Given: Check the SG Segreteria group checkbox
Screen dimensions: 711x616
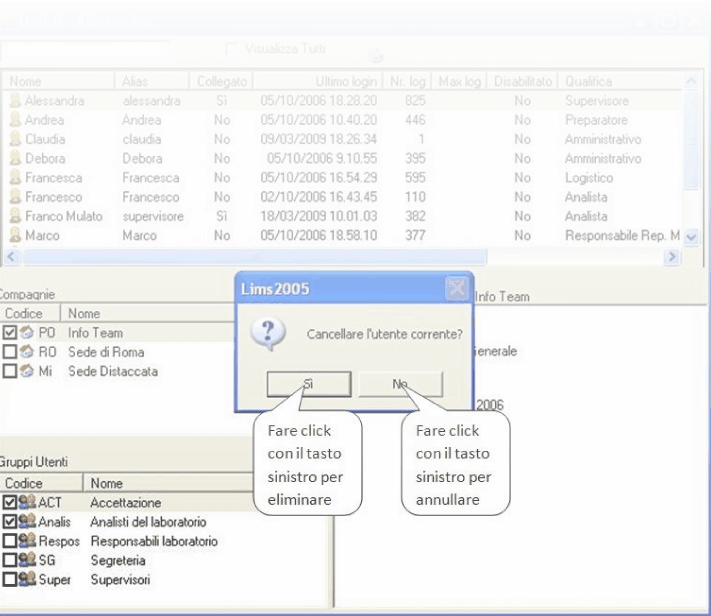Looking at the screenshot, I should click(x=10, y=560).
